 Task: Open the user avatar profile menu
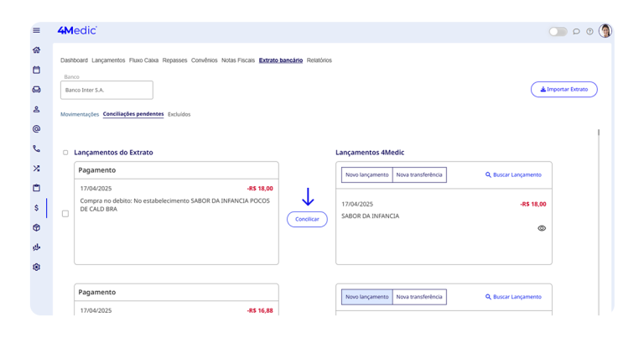click(605, 31)
